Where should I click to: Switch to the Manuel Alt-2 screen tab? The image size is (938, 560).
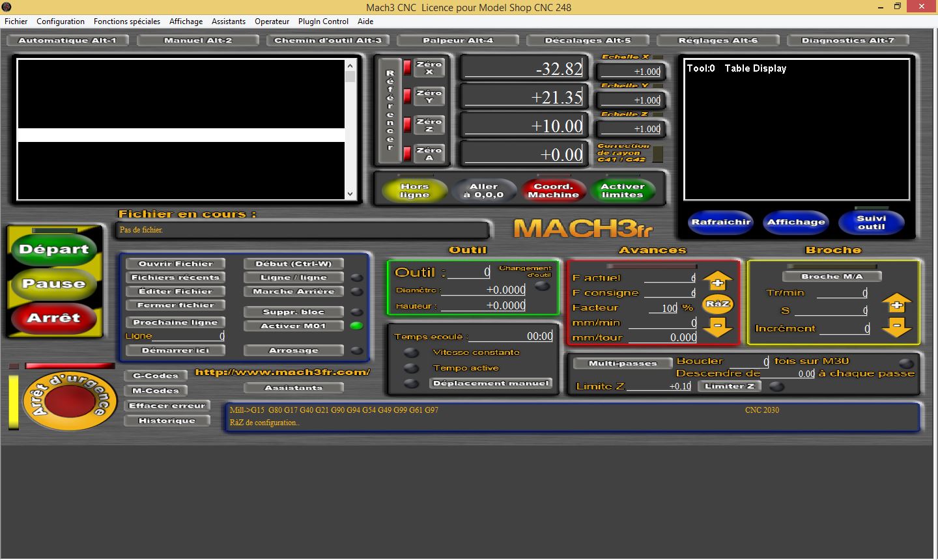(x=198, y=40)
